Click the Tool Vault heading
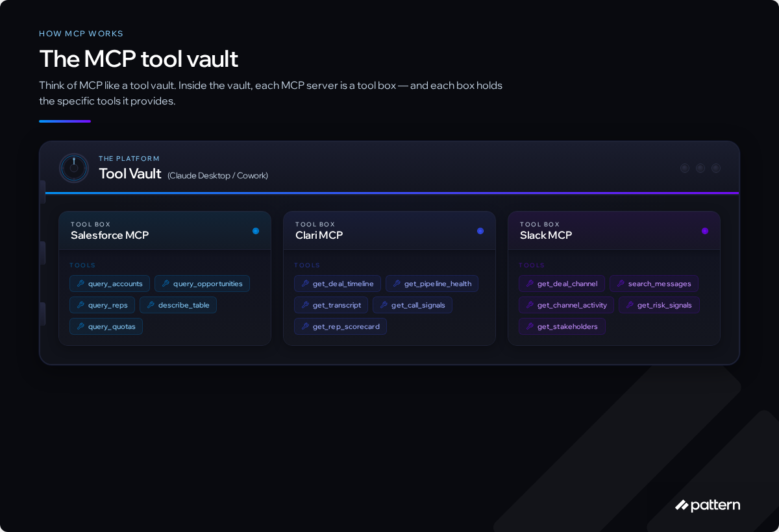 tap(130, 173)
